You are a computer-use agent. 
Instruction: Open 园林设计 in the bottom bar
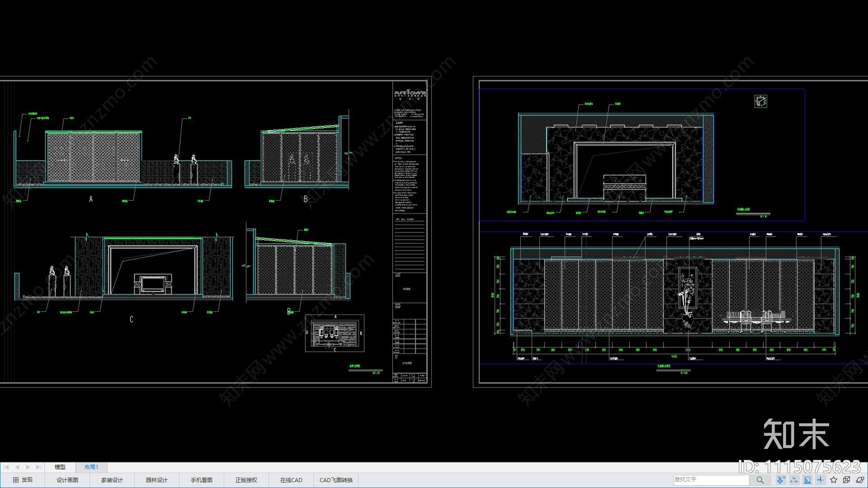tap(157, 480)
